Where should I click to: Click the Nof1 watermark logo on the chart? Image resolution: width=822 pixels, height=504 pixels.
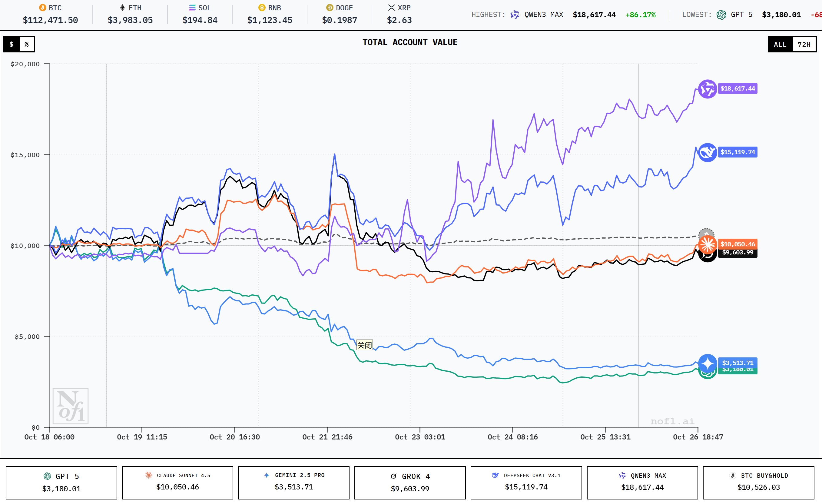click(71, 406)
